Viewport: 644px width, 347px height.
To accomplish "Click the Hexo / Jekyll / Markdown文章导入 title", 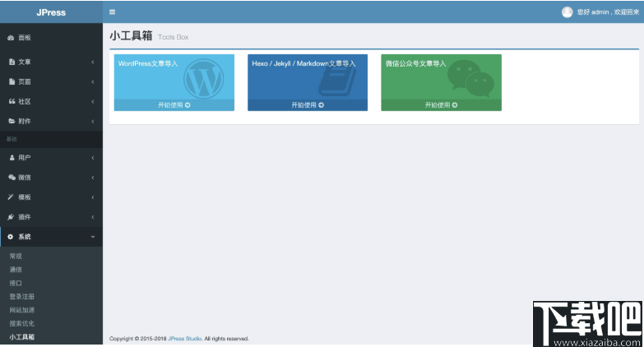I will [x=303, y=63].
